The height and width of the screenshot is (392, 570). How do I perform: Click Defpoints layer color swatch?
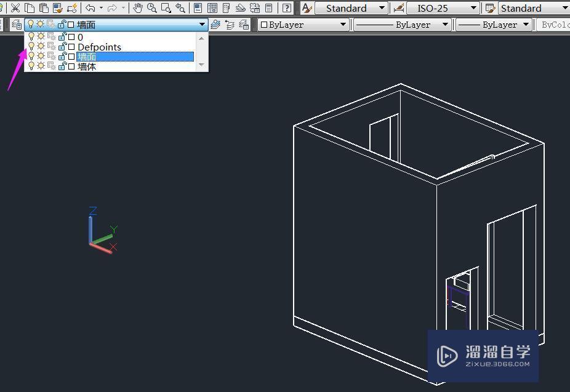[x=71, y=47]
